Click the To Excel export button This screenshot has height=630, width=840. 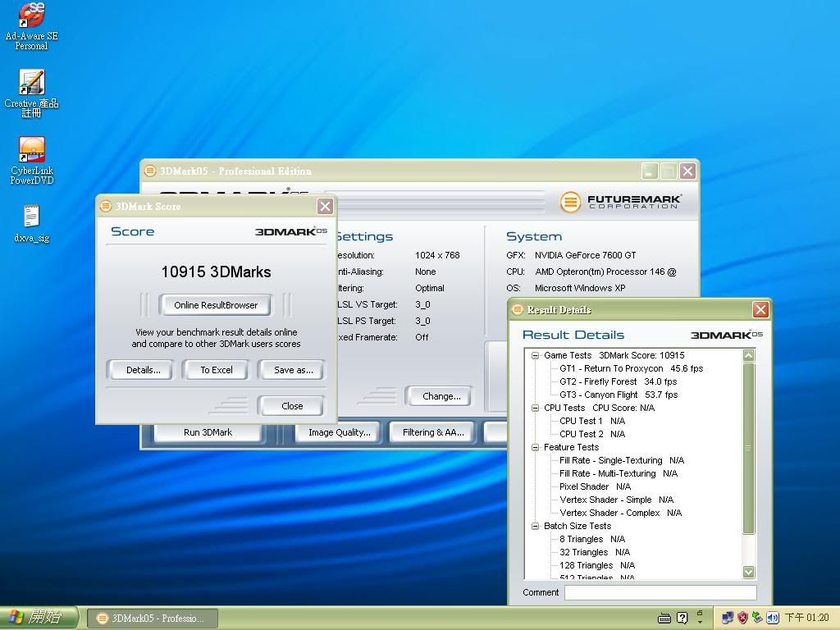click(x=217, y=370)
